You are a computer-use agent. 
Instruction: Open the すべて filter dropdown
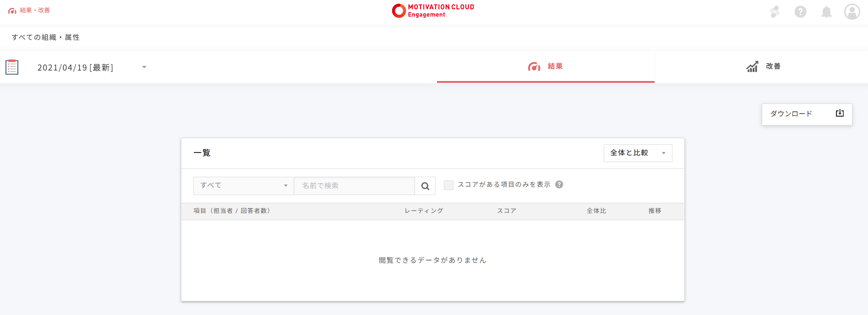tap(243, 186)
